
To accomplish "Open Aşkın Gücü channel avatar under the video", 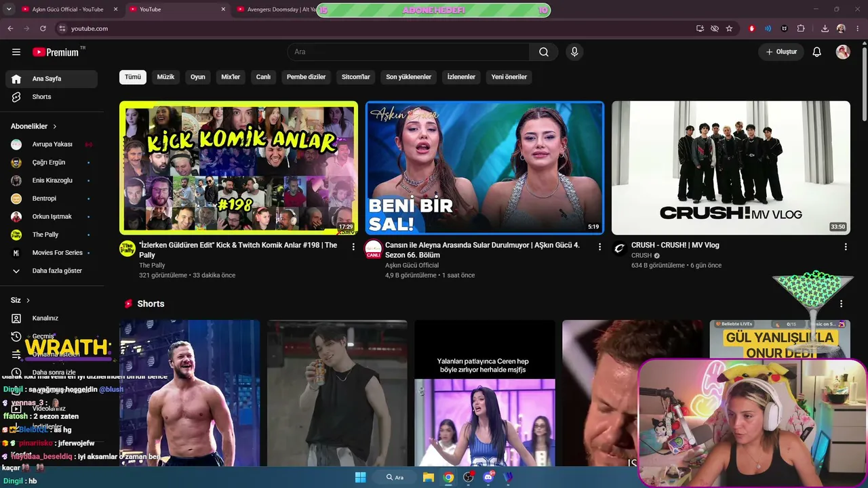I will click(374, 249).
